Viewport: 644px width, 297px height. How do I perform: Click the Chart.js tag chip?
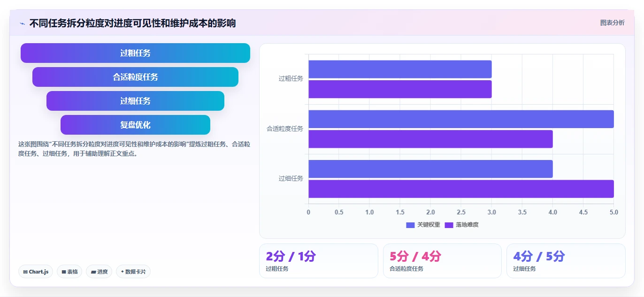pos(36,272)
